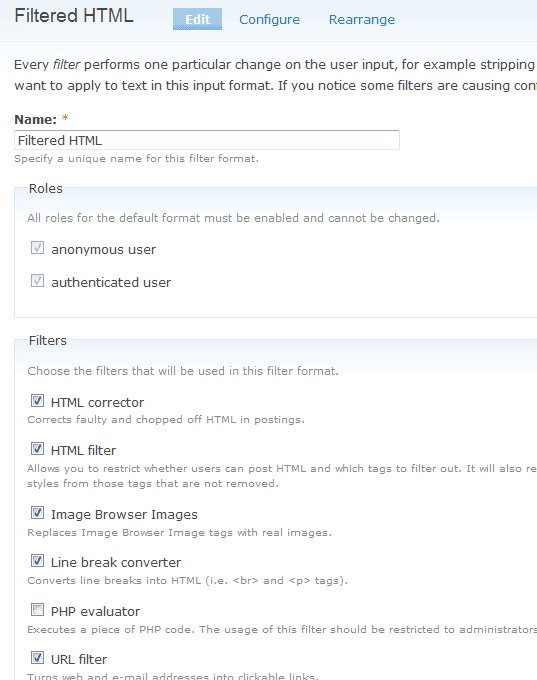
Task: Click the Line break converter label
Action: tap(116, 562)
